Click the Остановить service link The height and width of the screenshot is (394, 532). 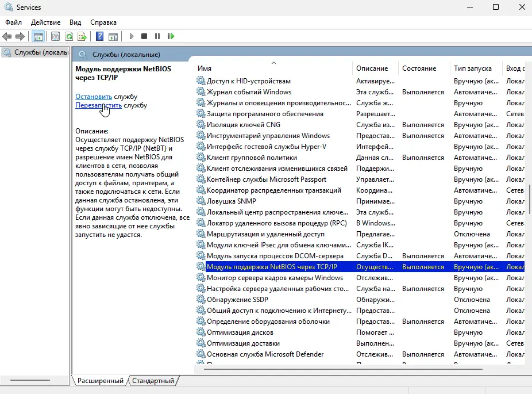click(93, 97)
